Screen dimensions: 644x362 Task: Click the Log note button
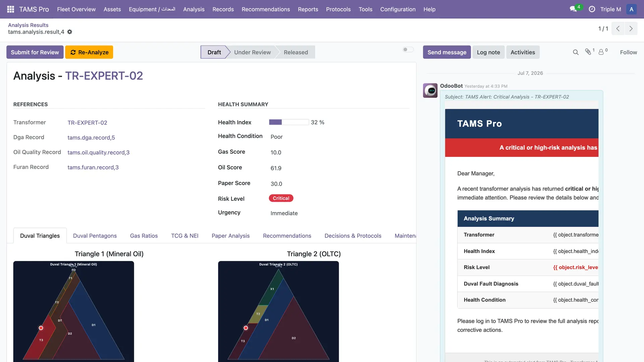click(488, 52)
